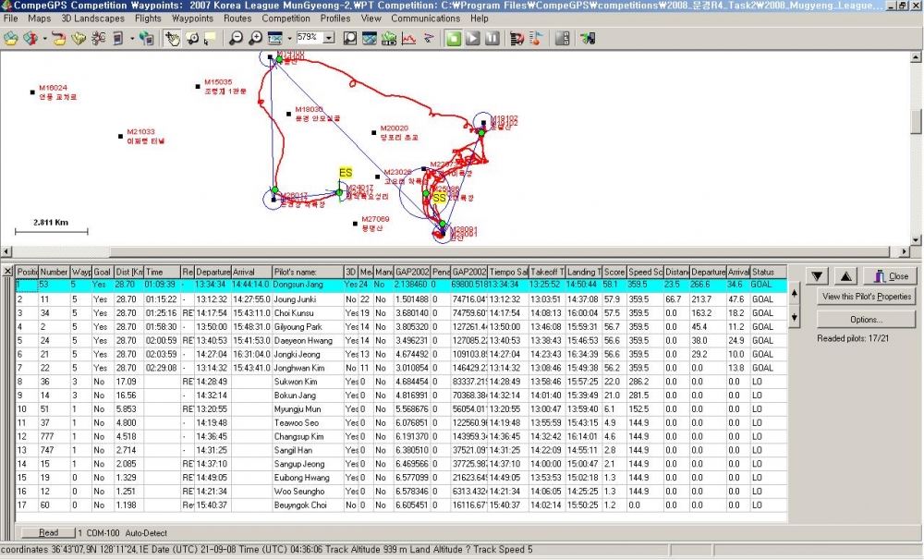Click the zoom window magnifier icon
The width and height of the screenshot is (924, 560).
coord(350,39)
